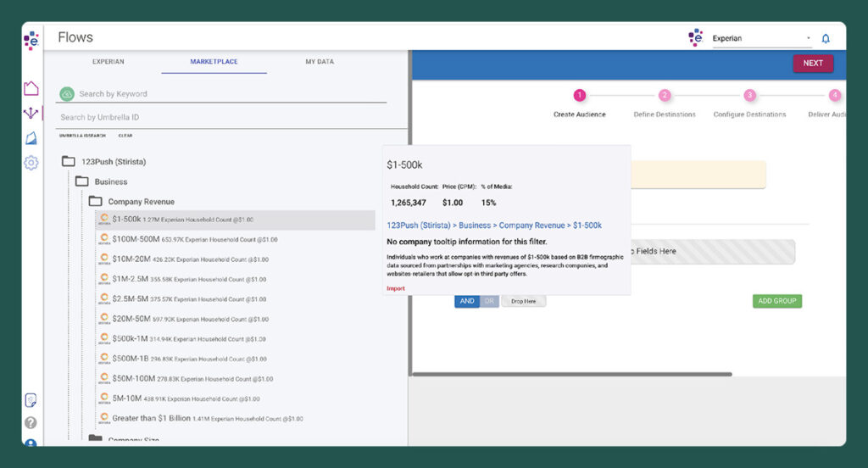Click the Experian logo in the top-left corner

click(31, 39)
